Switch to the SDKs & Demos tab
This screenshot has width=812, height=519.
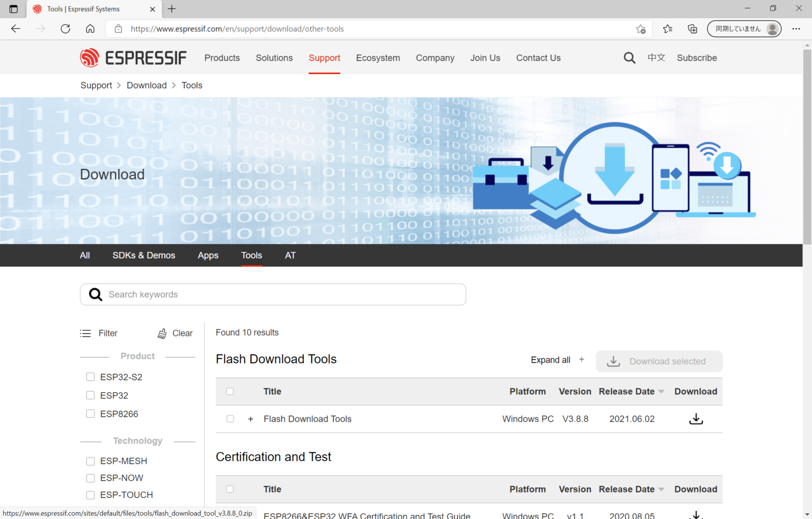(x=144, y=256)
